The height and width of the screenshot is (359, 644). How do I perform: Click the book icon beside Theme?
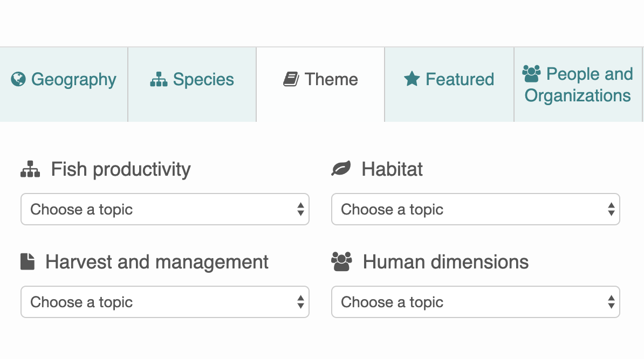pyautogui.click(x=291, y=79)
